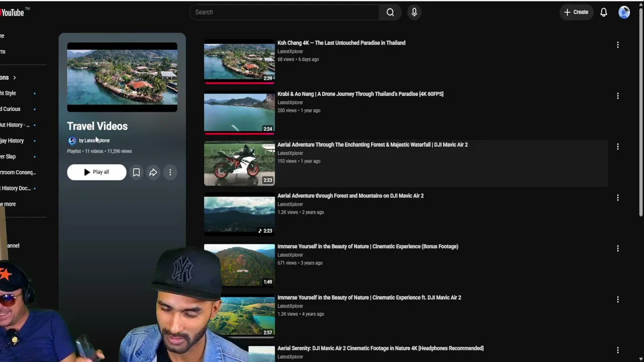The image size is (644, 362).
Task: Click the Forest and Mountains video thumbnail
Action: coord(239,215)
